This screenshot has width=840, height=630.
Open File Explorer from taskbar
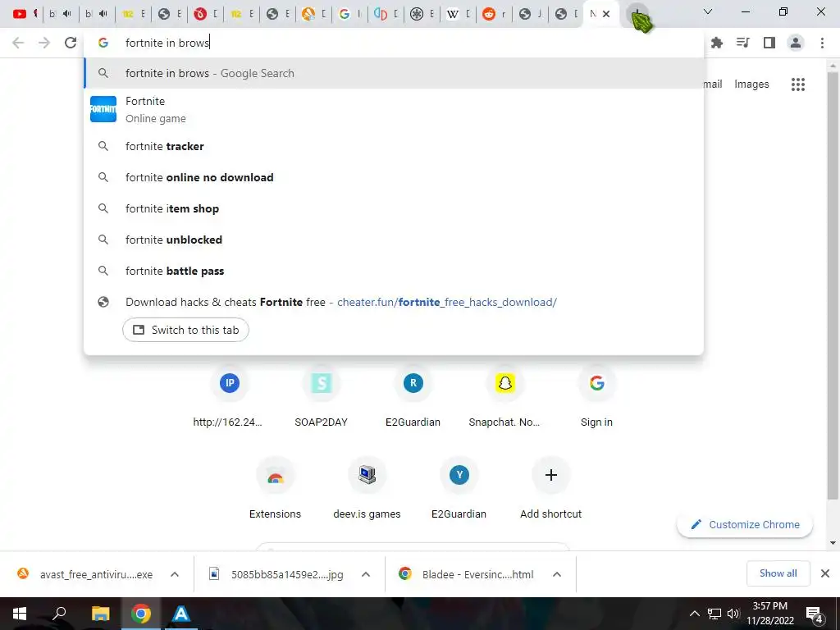coord(100,614)
